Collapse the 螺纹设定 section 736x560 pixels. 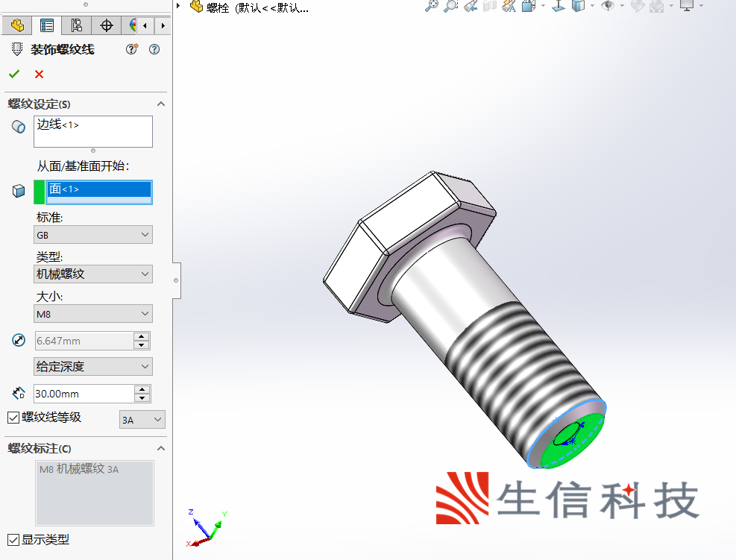click(160, 104)
